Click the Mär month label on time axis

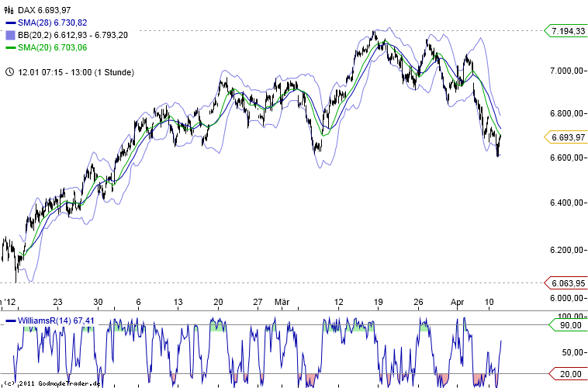[x=282, y=302]
